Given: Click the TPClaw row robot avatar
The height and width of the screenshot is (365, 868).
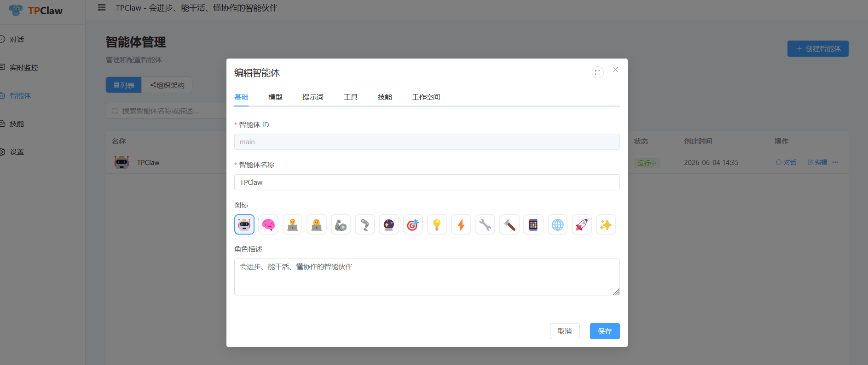Looking at the screenshot, I should point(122,162).
